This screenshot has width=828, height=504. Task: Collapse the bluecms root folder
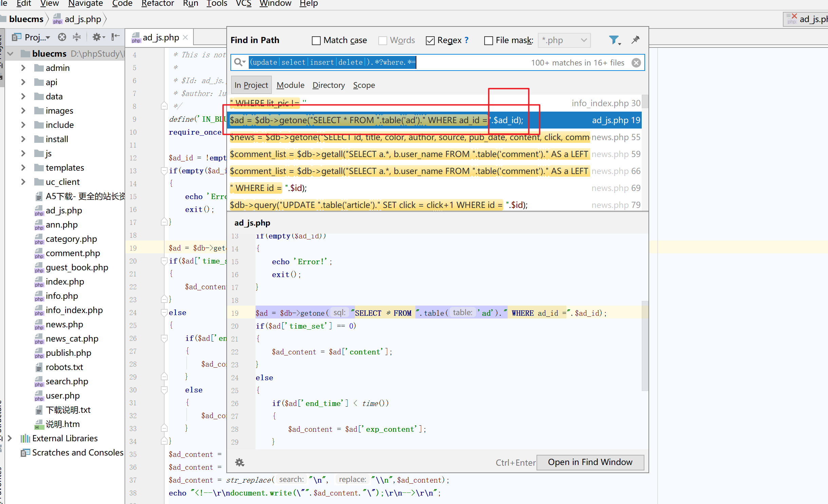click(x=10, y=54)
